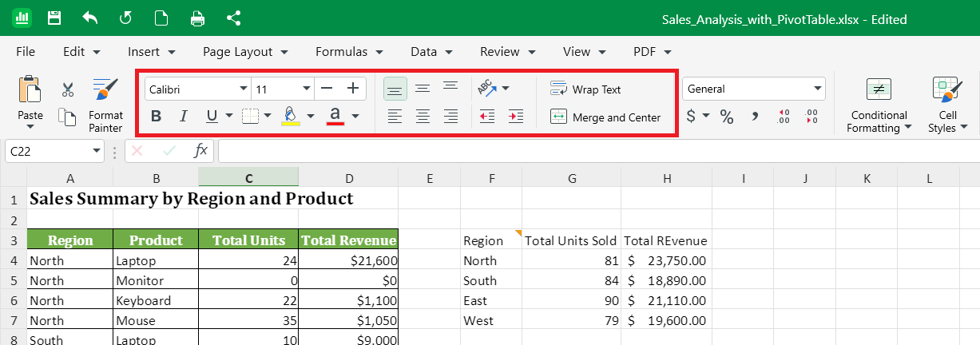Expand borders dropdown arrow
This screenshot has height=345, width=980.
click(268, 117)
